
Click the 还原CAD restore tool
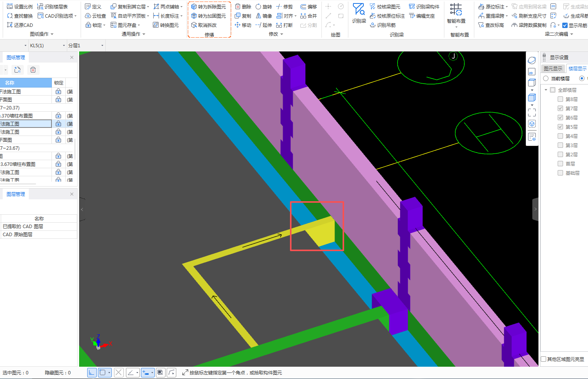[20, 25]
